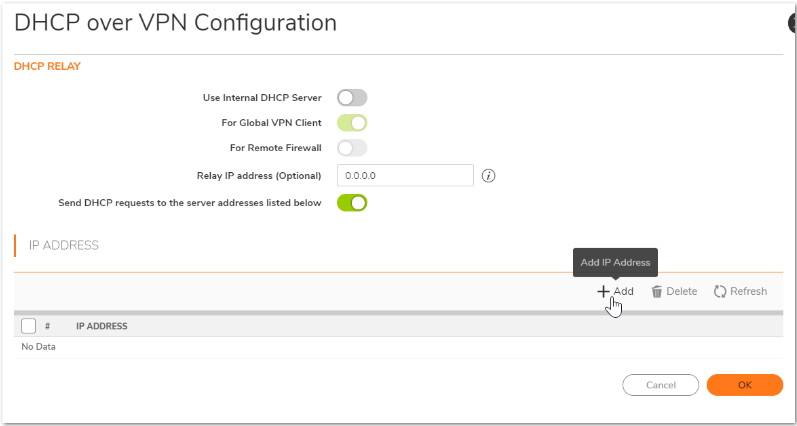Click the DHCP over VPN Configuration title

[175, 22]
